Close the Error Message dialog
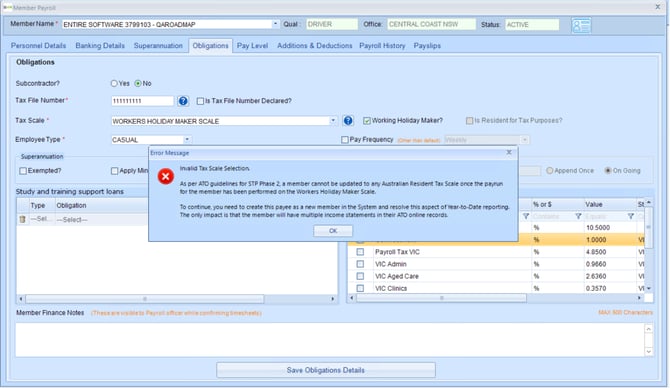 [508, 152]
